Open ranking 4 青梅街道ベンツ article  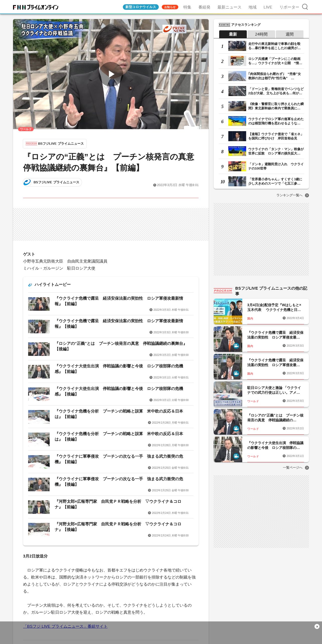point(261,91)
